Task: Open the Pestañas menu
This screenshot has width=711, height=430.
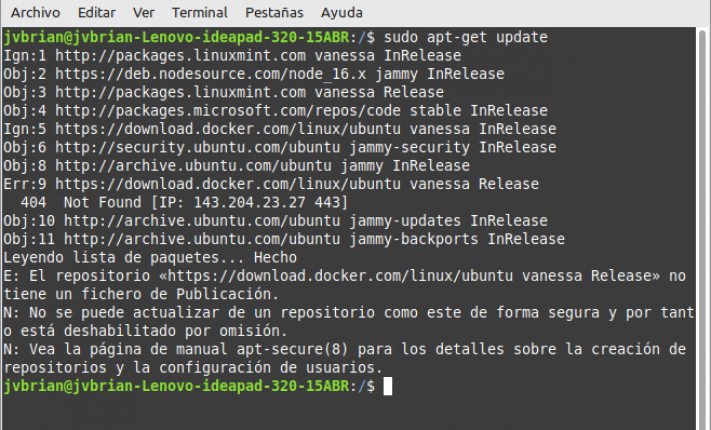Action: [273, 13]
